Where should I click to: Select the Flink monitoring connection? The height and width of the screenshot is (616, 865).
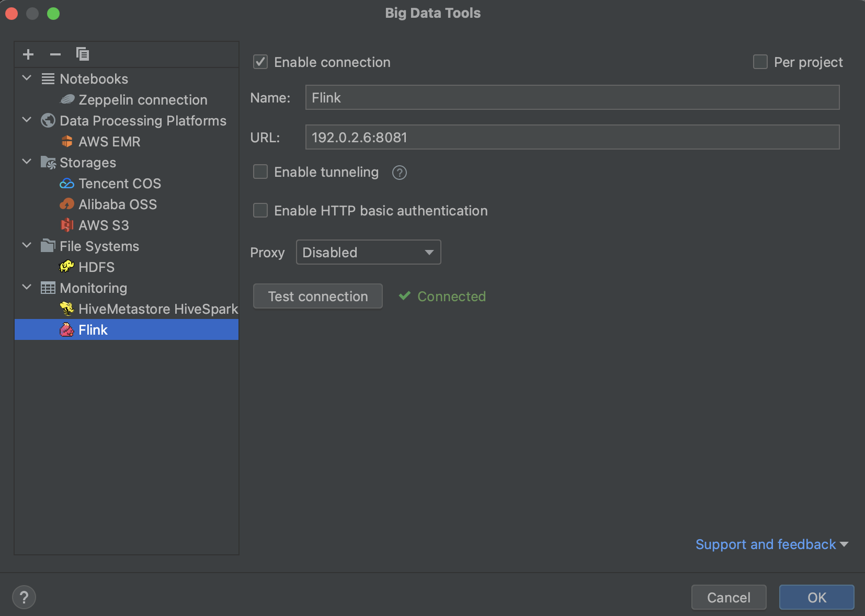pyautogui.click(x=93, y=329)
